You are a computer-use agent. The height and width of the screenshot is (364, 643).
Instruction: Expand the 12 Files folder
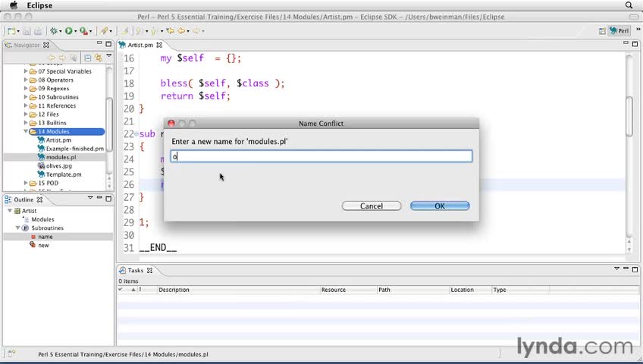point(26,114)
